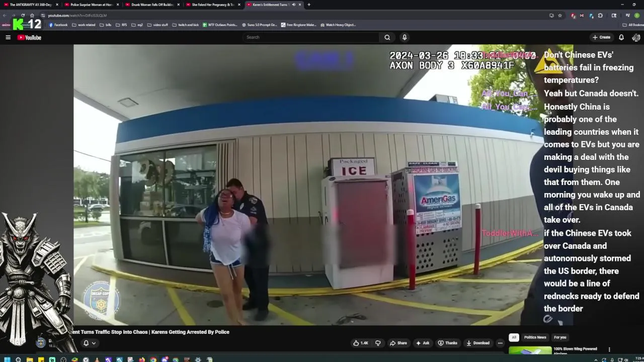This screenshot has width=644, height=362.
Task: Select the For you chip
Action: 560,337
